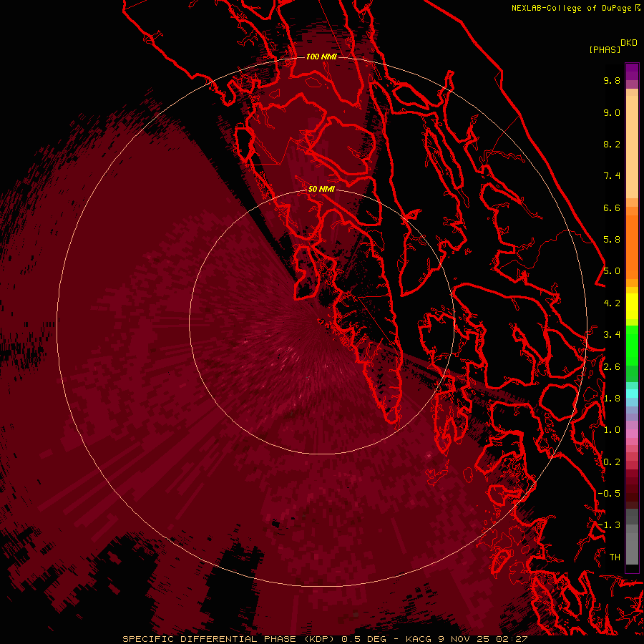Click the -0.5 scale value
This screenshot has height=644, width=644.
click(x=609, y=494)
